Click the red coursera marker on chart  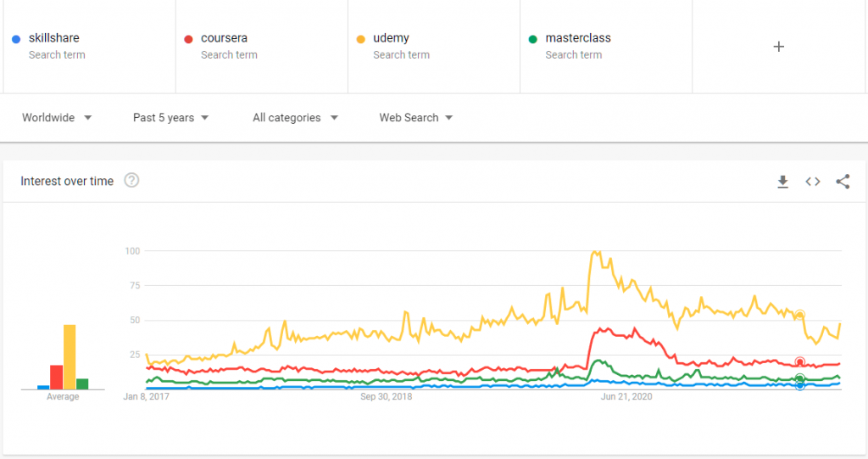[x=799, y=362]
